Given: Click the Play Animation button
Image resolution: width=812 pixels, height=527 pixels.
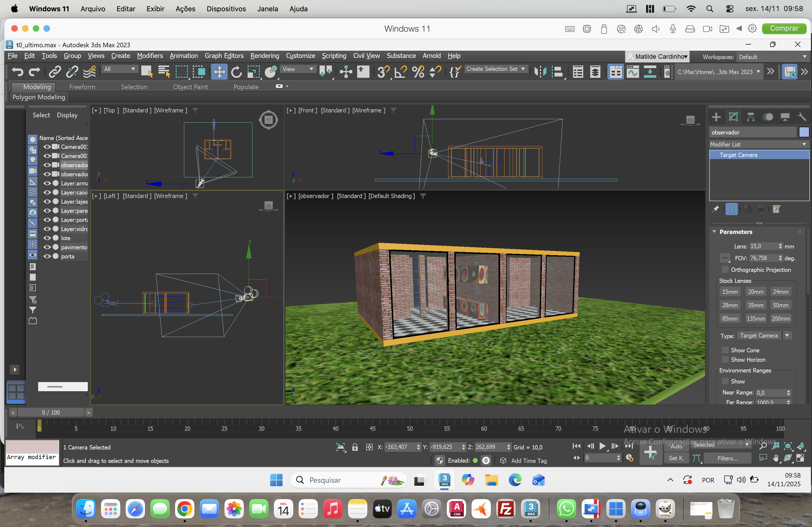Looking at the screenshot, I should coord(602,446).
